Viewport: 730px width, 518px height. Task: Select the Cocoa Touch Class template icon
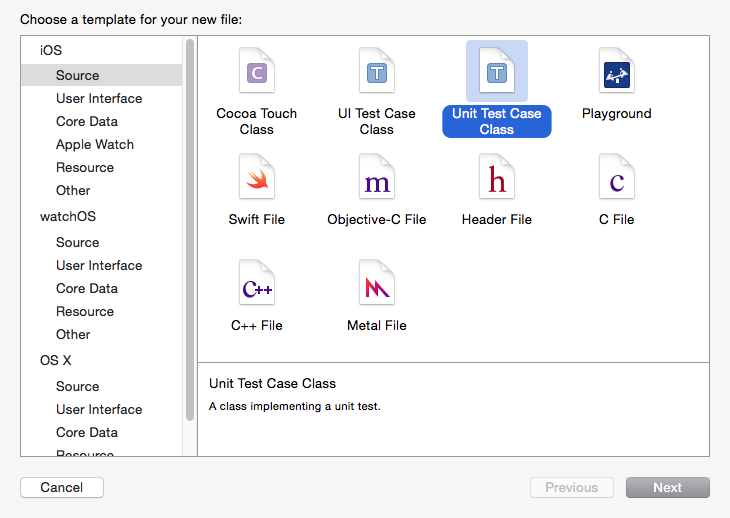coord(257,71)
